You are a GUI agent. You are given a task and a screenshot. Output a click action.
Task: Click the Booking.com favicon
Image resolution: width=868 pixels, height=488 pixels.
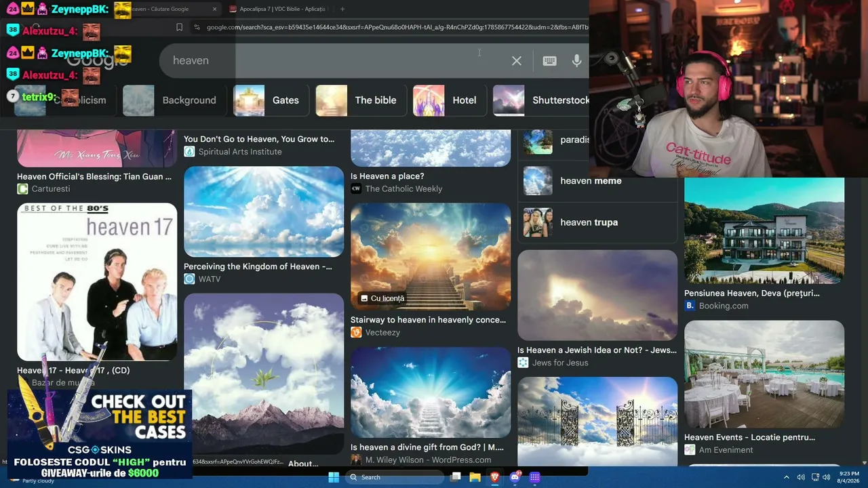[x=690, y=306]
